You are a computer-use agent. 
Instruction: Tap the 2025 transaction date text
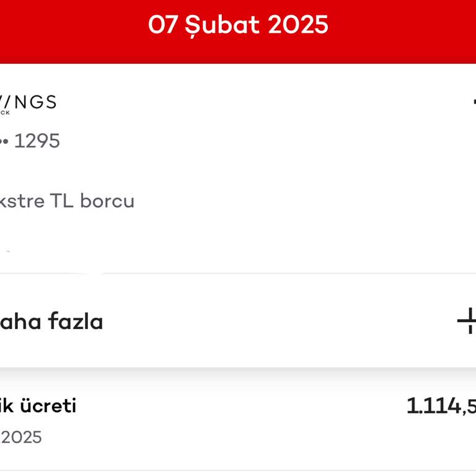coord(21,438)
